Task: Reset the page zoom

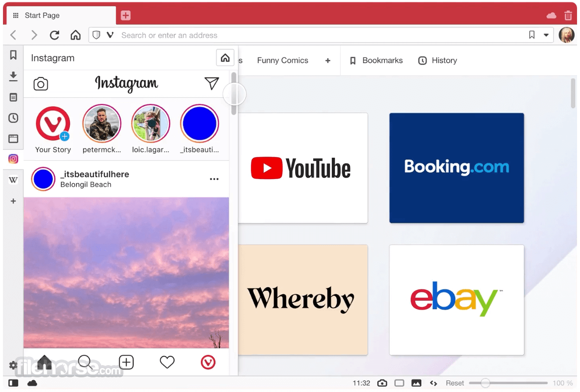Action: click(x=454, y=383)
